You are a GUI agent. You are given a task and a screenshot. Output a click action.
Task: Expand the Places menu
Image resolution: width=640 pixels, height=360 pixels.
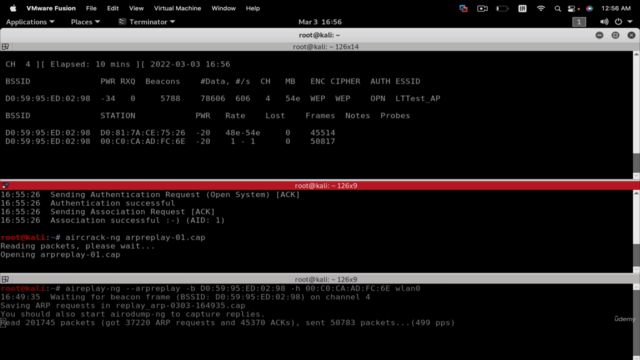[85, 22]
